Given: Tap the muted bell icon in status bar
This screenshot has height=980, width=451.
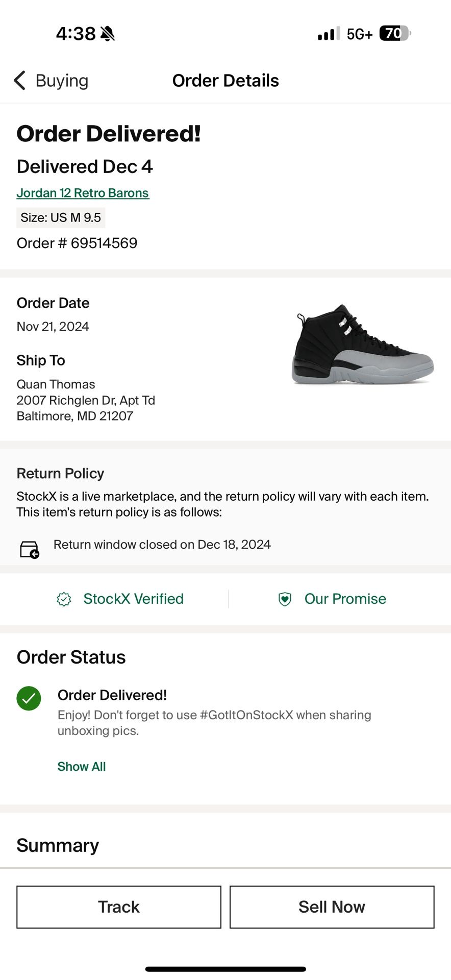Looking at the screenshot, I should coord(108,34).
